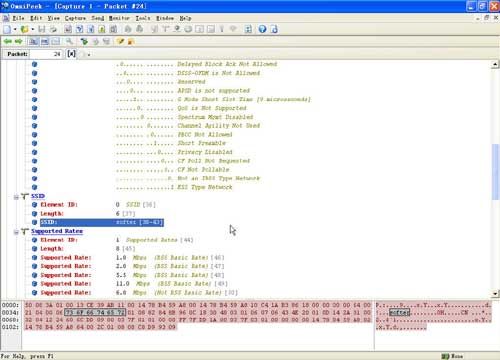This screenshot has width=500, height=360.
Task: Click the green next packet arrow
Action: point(19,41)
